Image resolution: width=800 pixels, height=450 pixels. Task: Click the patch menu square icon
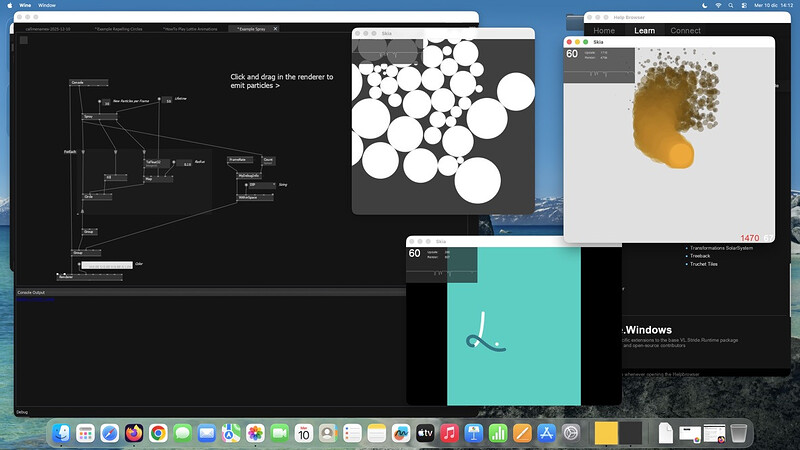pyautogui.click(x=22, y=41)
